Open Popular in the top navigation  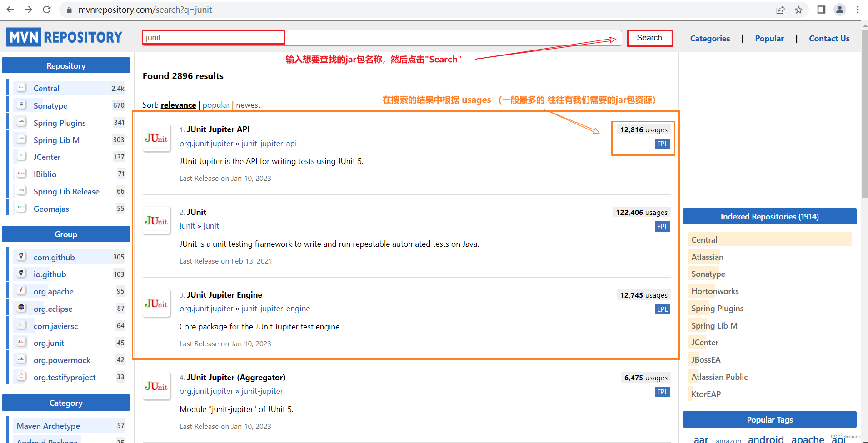pyautogui.click(x=769, y=39)
